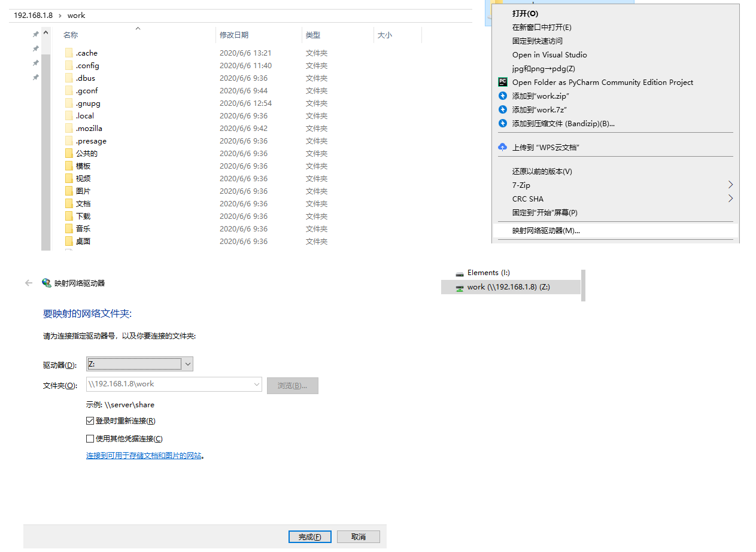The width and height of the screenshot is (756, 552).
Task: Click the back arrow in the map drive dialog
Action: point(28,283)
